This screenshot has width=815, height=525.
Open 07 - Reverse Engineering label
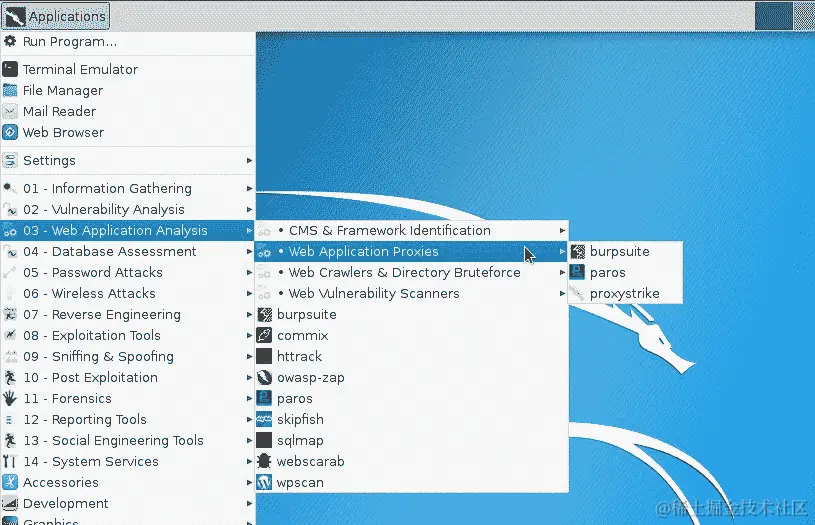[102, 315]
